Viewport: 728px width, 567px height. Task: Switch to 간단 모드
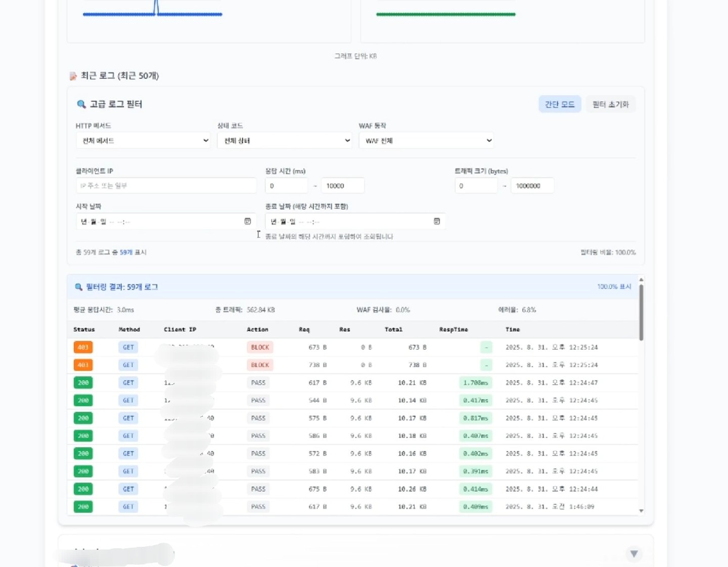point(559,104)
